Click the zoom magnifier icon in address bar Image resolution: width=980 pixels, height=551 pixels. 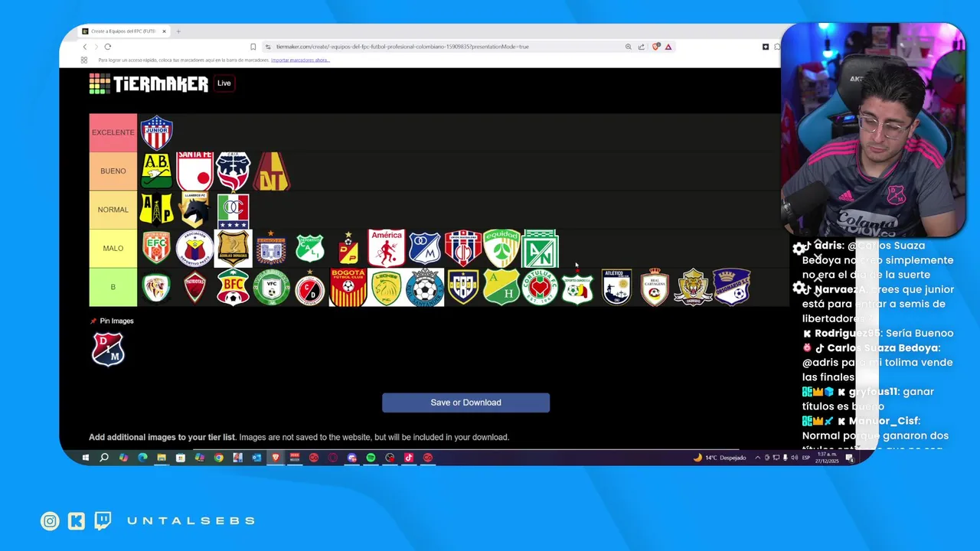coord(629,47)
